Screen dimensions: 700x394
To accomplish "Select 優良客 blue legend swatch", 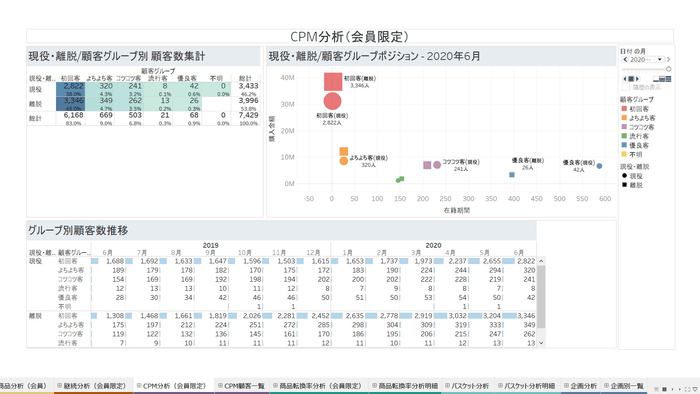I will (x=624, y=145).
